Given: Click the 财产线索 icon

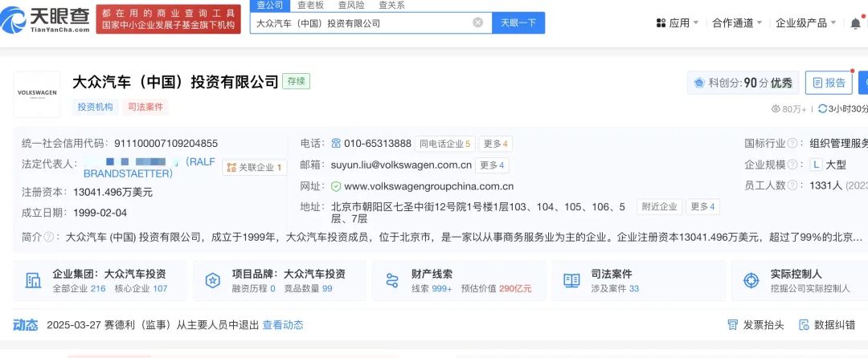Looking at the screenshot, I should 392,281.
